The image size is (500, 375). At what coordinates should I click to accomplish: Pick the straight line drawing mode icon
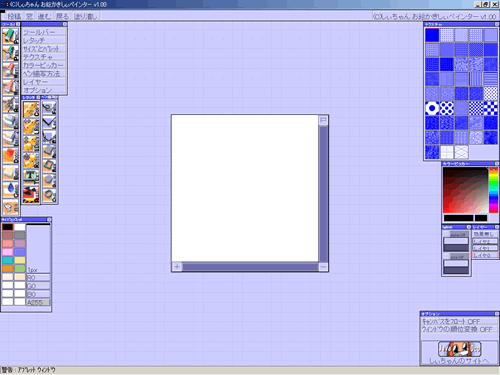pos(49,123)
